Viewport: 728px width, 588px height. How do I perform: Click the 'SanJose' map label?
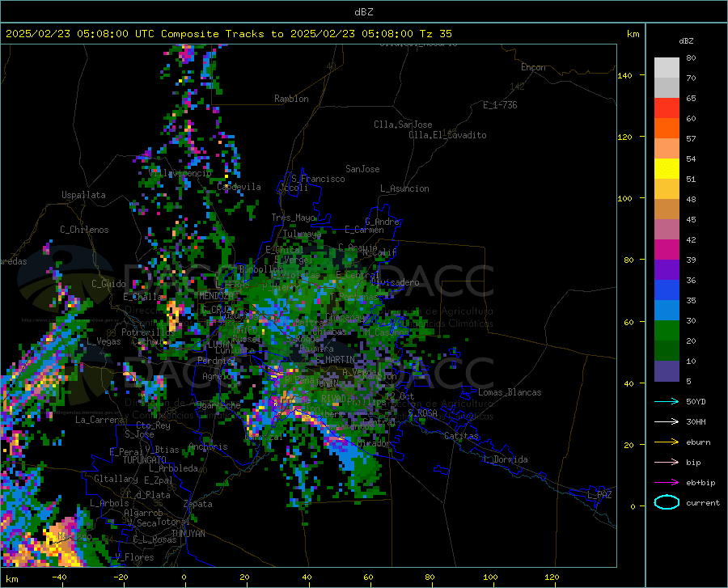click(362, 169)
